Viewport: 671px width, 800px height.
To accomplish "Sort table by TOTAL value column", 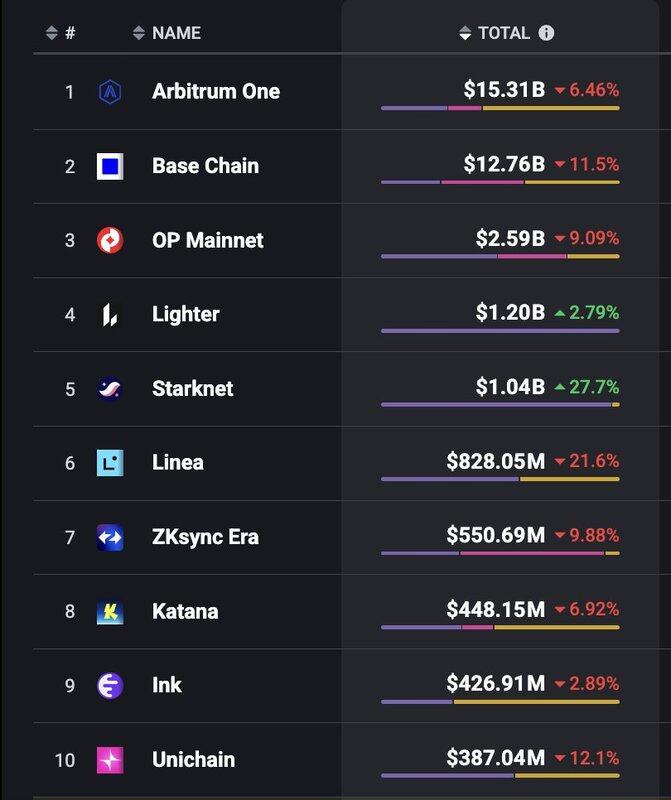I will (x=495, y=33).
